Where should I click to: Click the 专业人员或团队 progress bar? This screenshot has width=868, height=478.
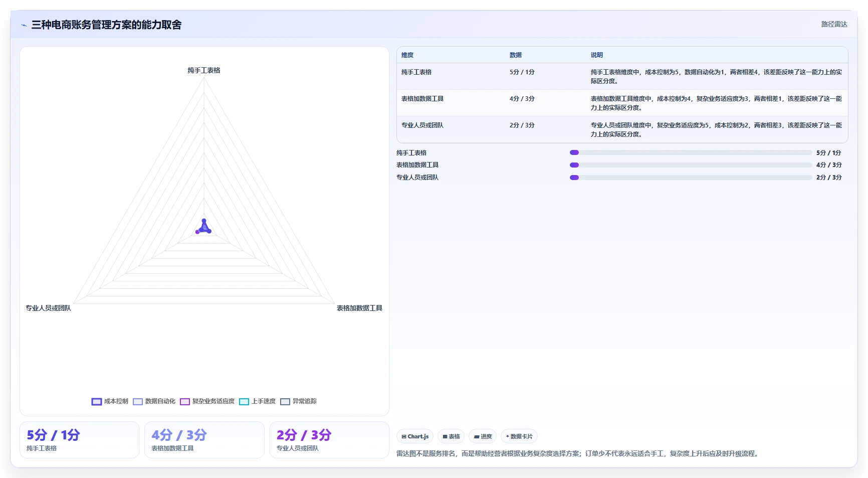point(691,178)
